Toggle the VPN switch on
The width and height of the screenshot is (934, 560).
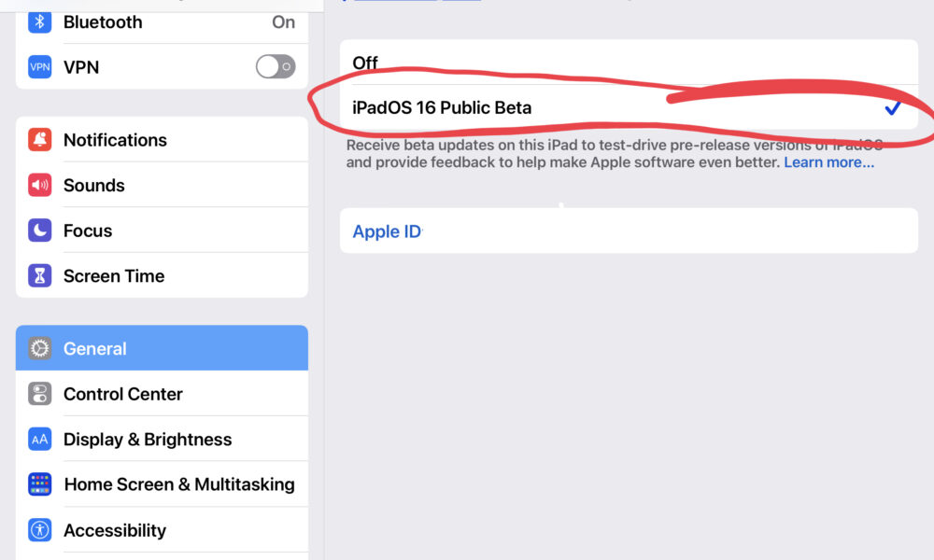click(x=276, y=66)
